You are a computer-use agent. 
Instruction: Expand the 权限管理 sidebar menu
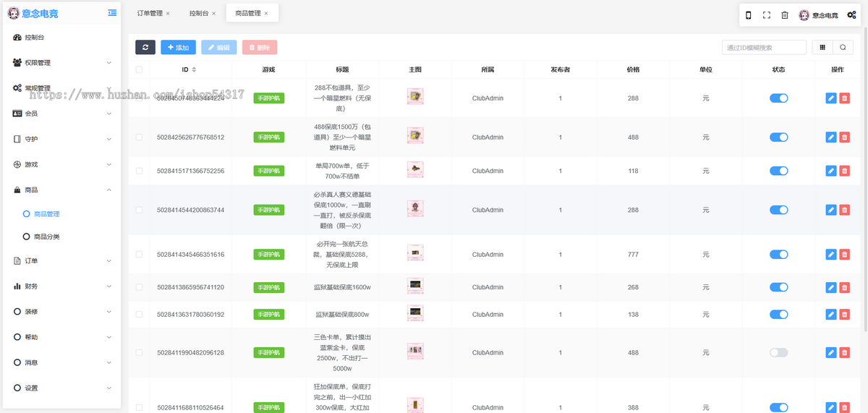coord(62,63)
